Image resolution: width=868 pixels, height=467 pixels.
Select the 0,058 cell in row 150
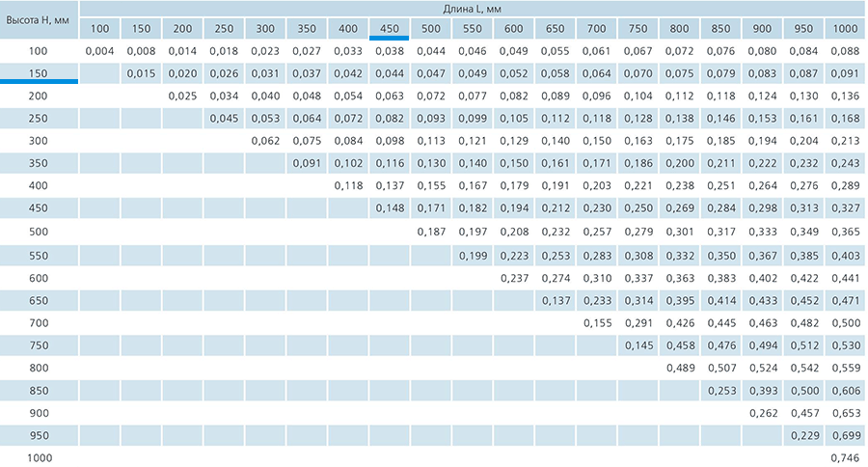[x=556, y=73]
